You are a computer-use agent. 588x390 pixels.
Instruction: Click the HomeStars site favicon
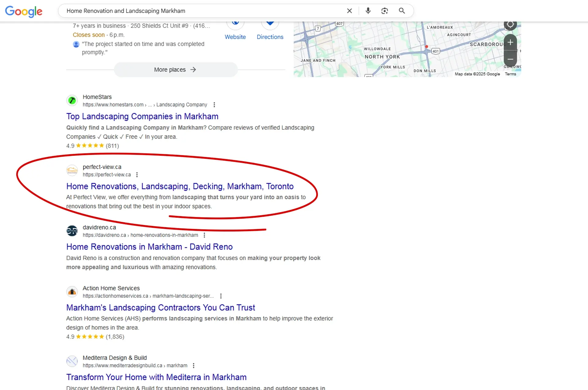[x=72, y=100]
